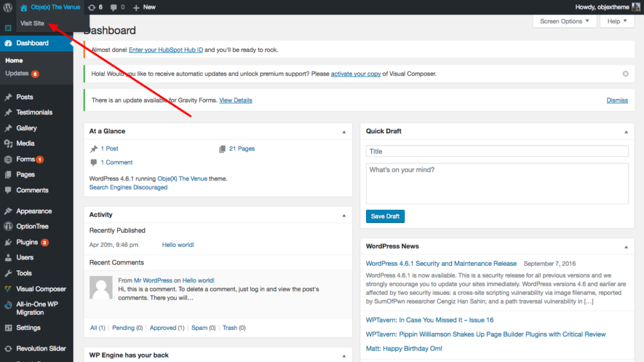Click the Mr WordPress commenter link
Image resolution: width=644 pixels, height=362 pixels.
[x=153, y=280]
